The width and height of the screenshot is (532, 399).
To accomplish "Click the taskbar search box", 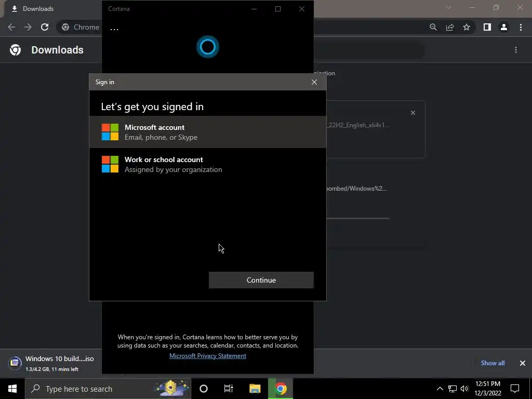I will (108, 389).
